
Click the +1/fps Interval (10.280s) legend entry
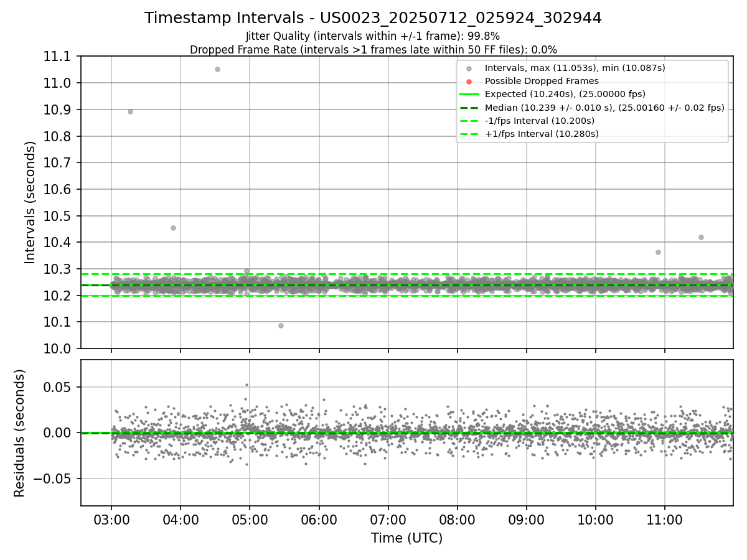coord(542,134)
